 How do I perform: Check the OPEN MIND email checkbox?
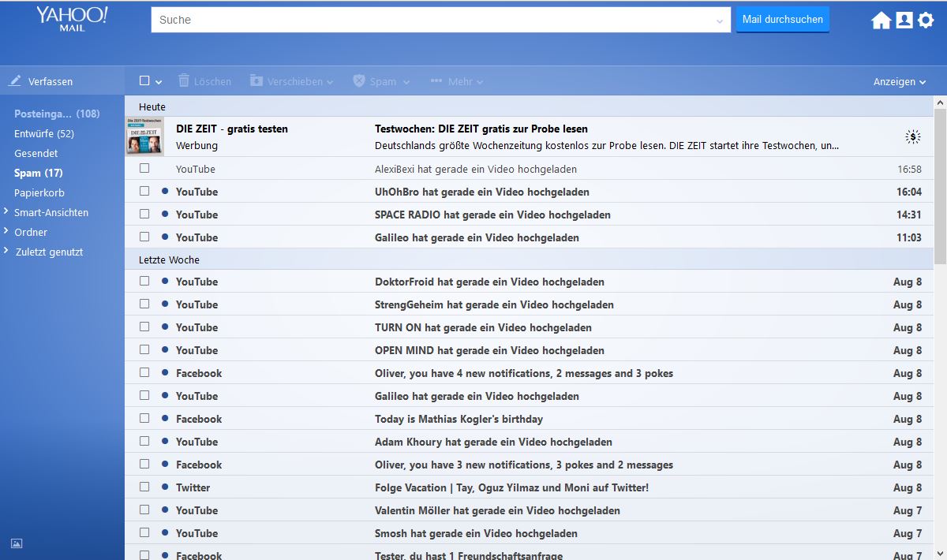(144, 349)
